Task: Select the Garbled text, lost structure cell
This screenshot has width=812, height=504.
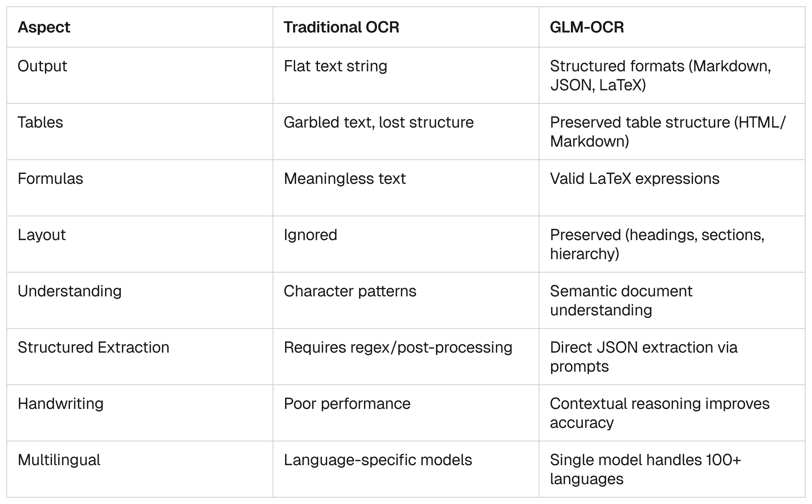Action: tap(379, 122)
